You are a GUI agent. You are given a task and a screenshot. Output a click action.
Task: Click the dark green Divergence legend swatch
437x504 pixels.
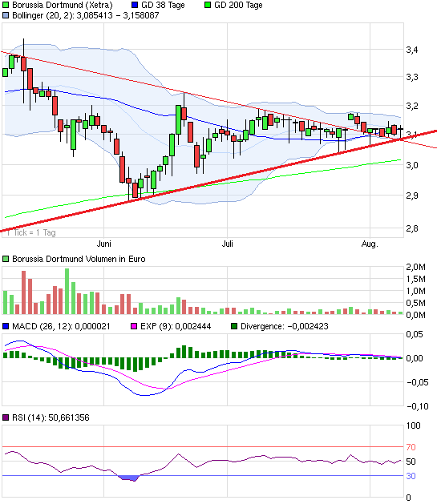pyautogui.click(x=234, y=327)
